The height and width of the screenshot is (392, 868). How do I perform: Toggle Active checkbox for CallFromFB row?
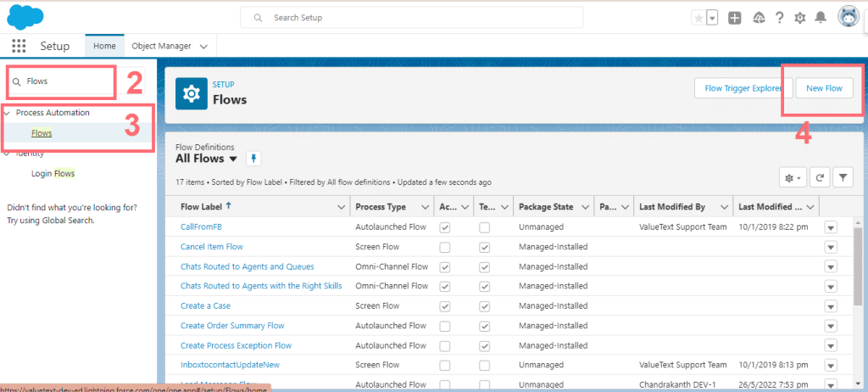pyautogui.click(x=445, y=227)
